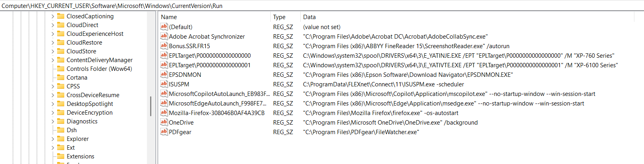Expand the Diagnostics key

pyautogui.click(x=53, y=121)
